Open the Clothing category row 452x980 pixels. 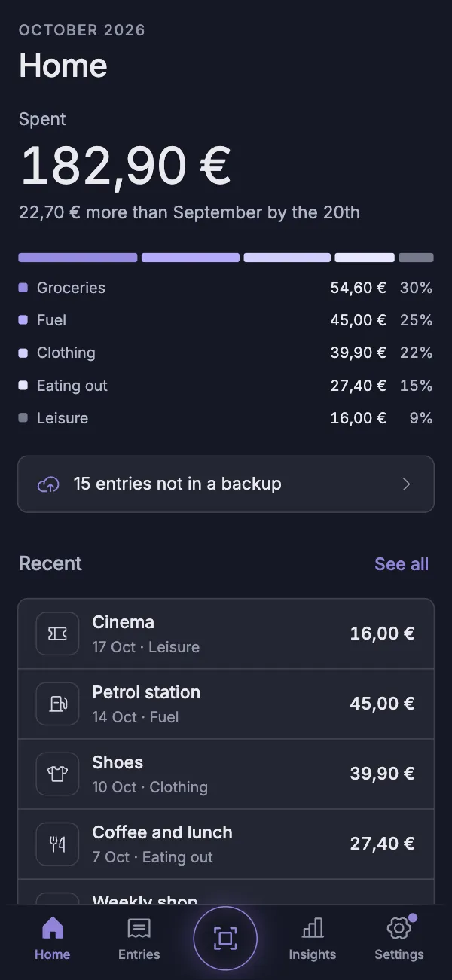226,353
